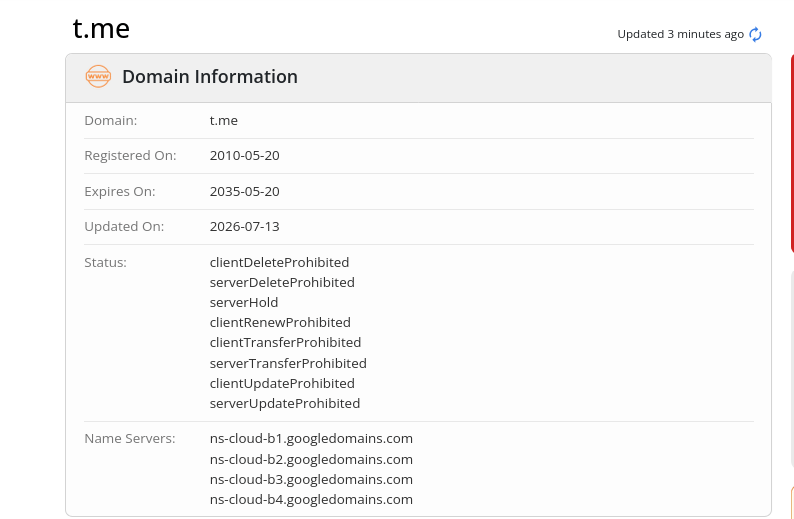Click the 'Domain:' label
Image resolution: width=794 pixels, height=519 pixels.
coord(110,121)
